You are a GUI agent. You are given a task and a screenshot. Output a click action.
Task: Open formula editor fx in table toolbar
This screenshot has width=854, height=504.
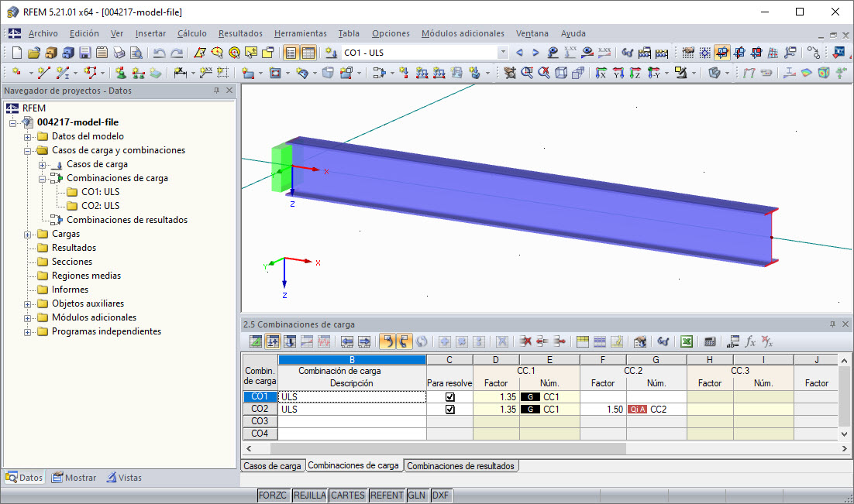pyautogui.click(x=750, y=341)
